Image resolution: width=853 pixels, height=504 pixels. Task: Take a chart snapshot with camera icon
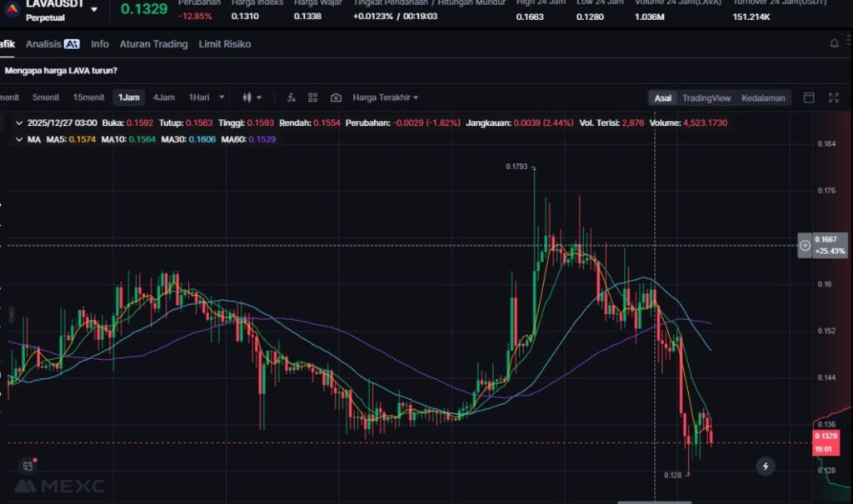[x=336, y=97]
